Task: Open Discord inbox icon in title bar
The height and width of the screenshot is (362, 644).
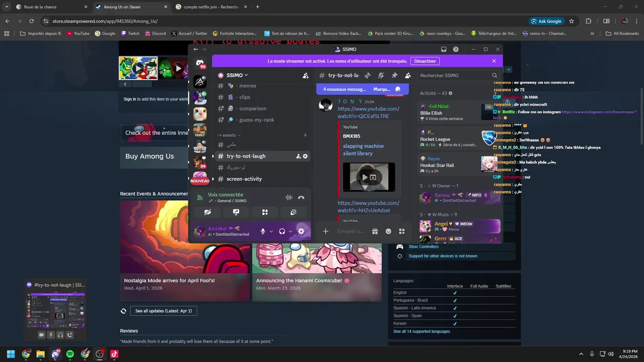Action: click(x=444, y=49)
